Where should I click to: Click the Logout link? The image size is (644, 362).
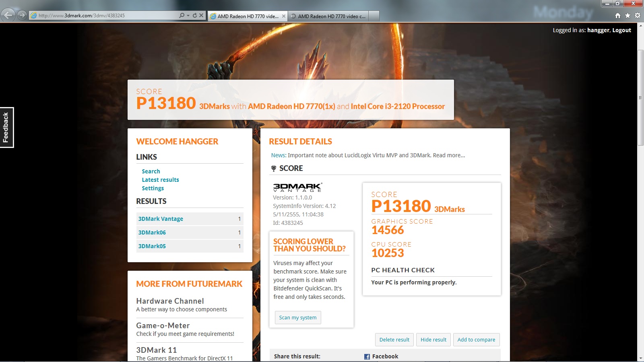622,30
